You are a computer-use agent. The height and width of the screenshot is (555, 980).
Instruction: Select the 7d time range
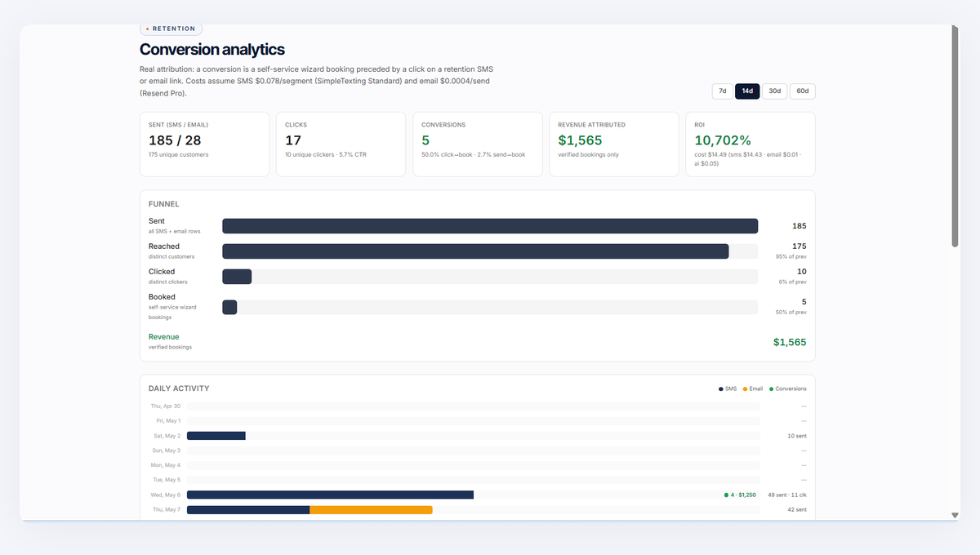pos(722,91)
